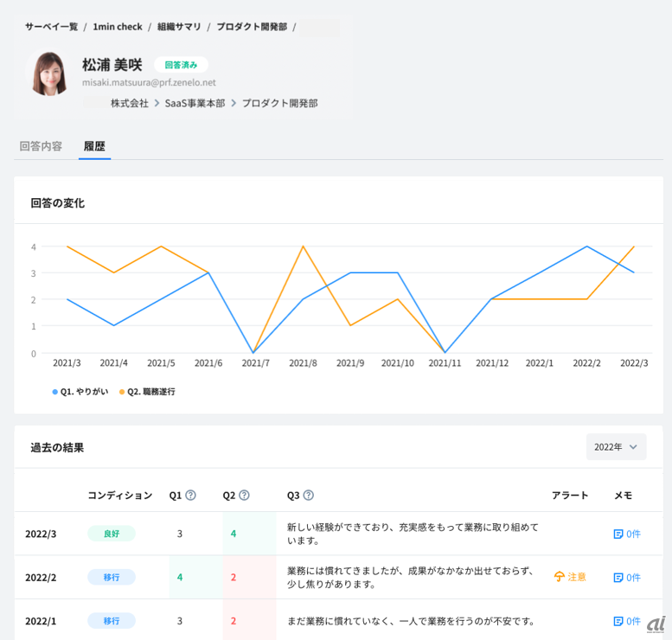Click the Q3 help question mark icon
Screen dimensions: 672x640
[308, 496]
